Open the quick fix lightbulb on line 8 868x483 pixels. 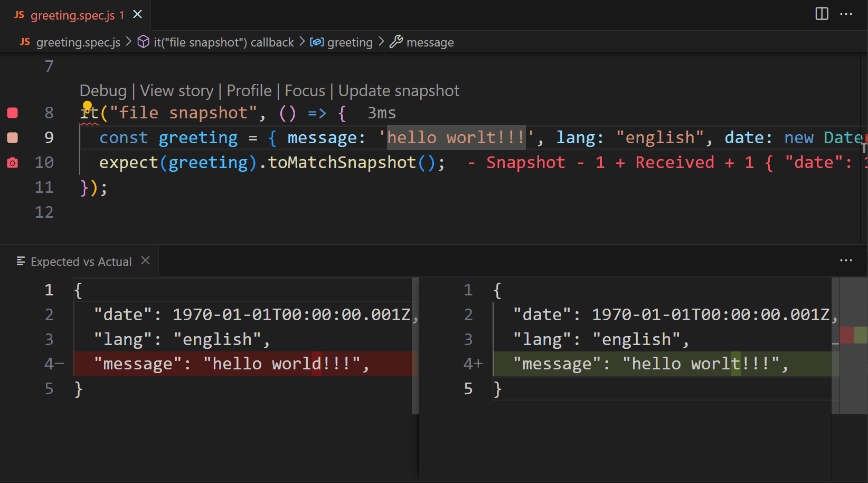88,106
